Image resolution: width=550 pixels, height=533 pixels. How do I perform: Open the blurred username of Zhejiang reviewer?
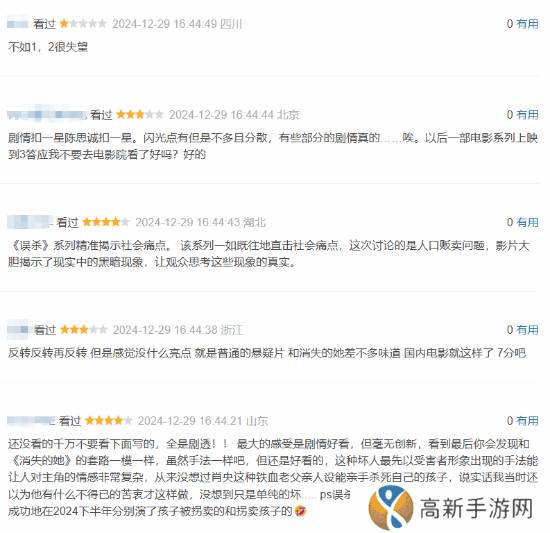coord(18,329)
